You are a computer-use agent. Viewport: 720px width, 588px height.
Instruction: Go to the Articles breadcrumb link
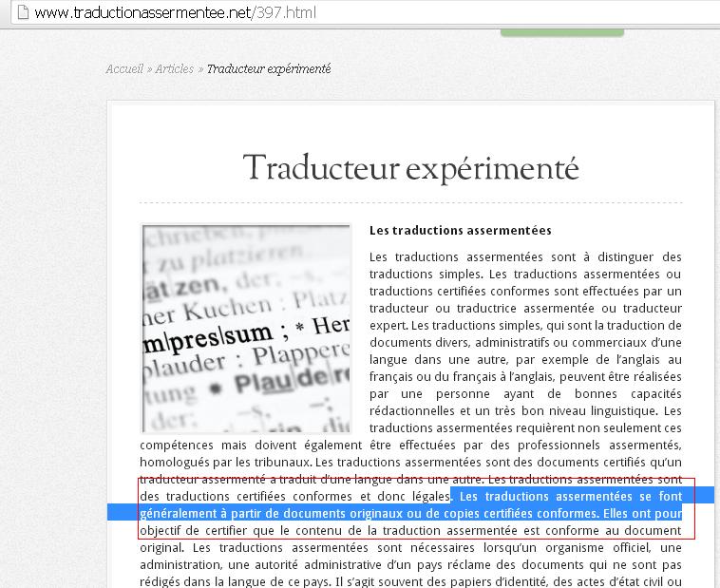click(174, 68)
